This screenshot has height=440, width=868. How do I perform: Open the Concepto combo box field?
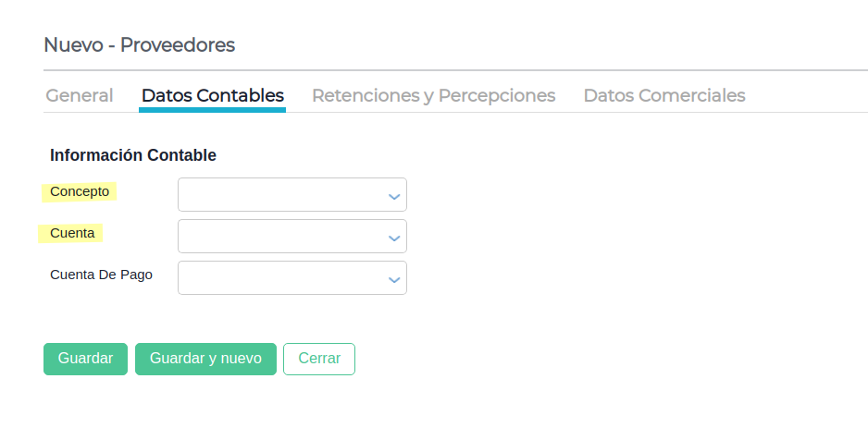pyautogui.click(x=281, y=195)
